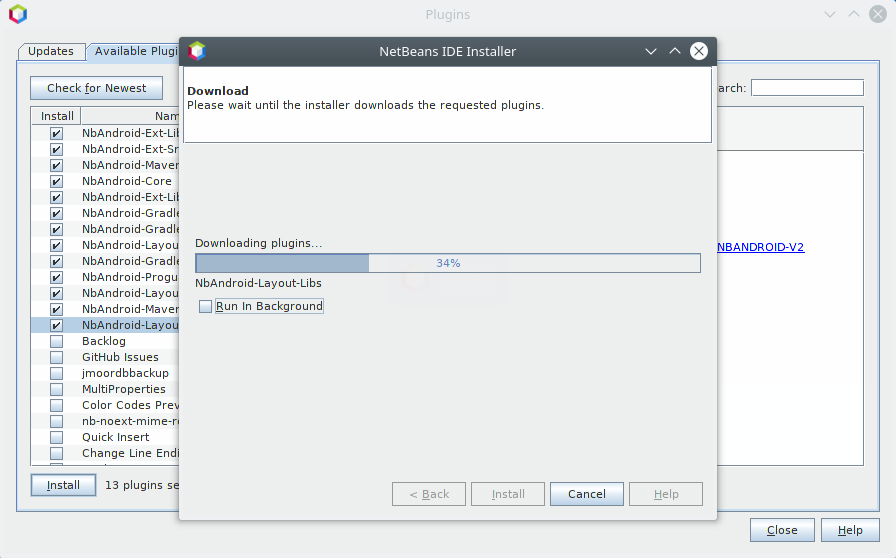Screen dimensions: 896x558
Task: Sort by the Name column header
Action: click(x=130, y=116)
